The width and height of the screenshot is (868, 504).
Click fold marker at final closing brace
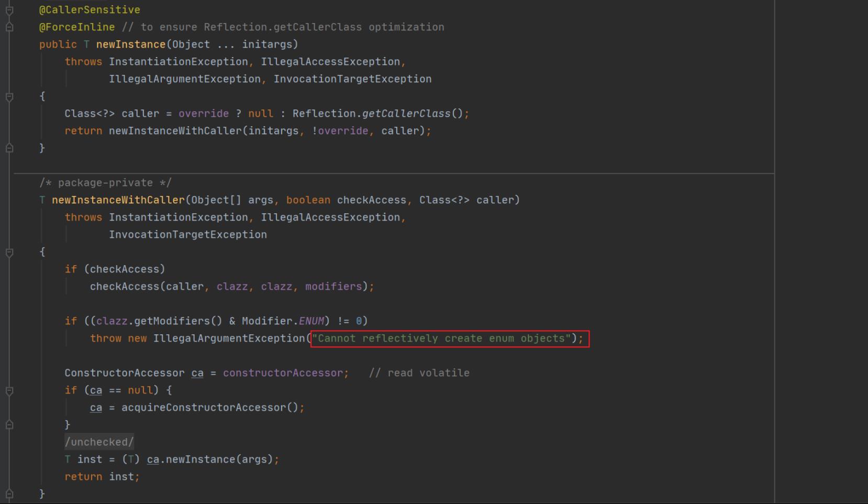9,494
